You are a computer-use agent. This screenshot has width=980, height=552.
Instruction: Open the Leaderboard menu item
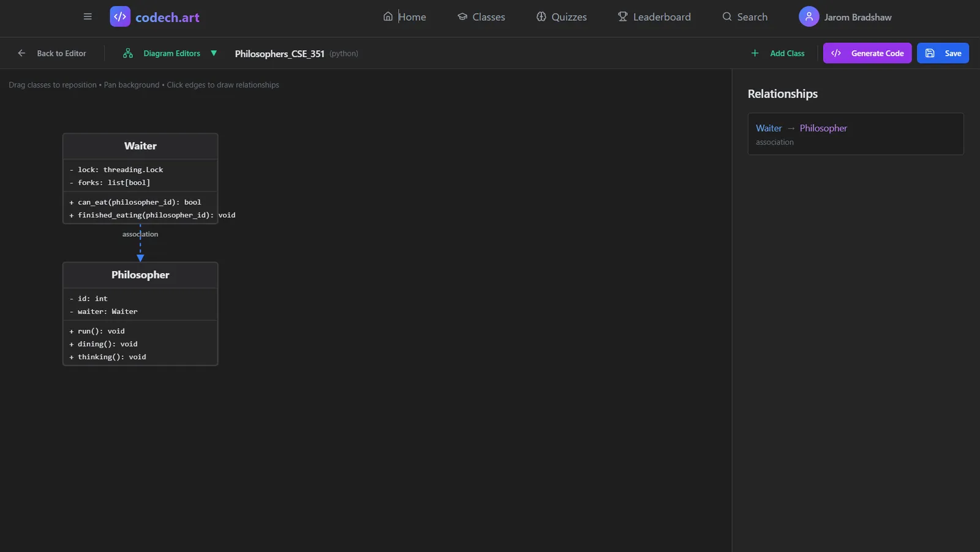[x=654, y=17]
